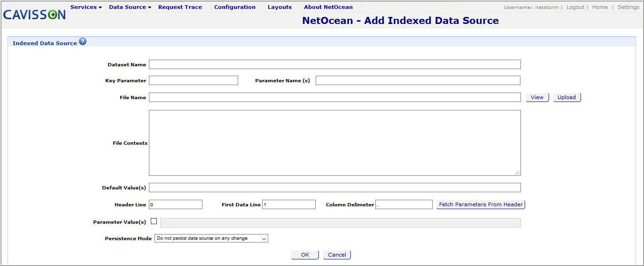Focus the Dataset Name field
Image resolution: width=644 pixels, height=266 pixels.
pos(335,64)
